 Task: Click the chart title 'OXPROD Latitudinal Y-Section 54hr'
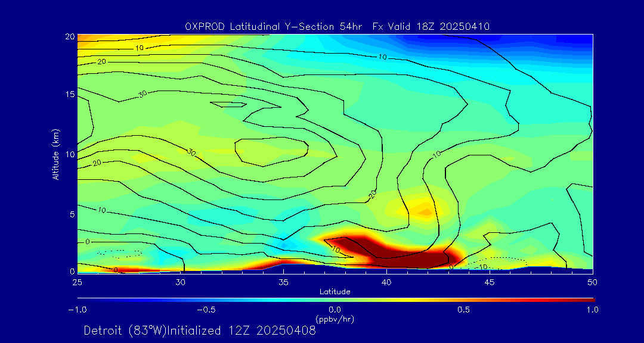pyautogui.click(x=274, y=27)
